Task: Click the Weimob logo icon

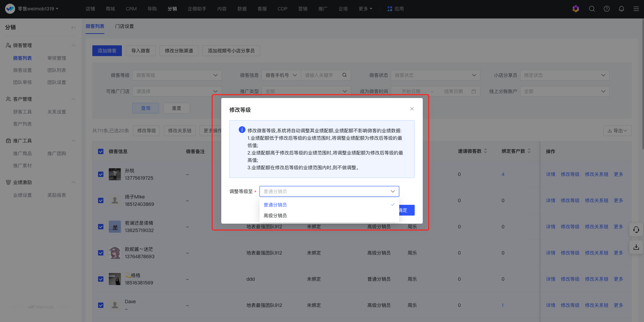Action: (x=10, y=9)
